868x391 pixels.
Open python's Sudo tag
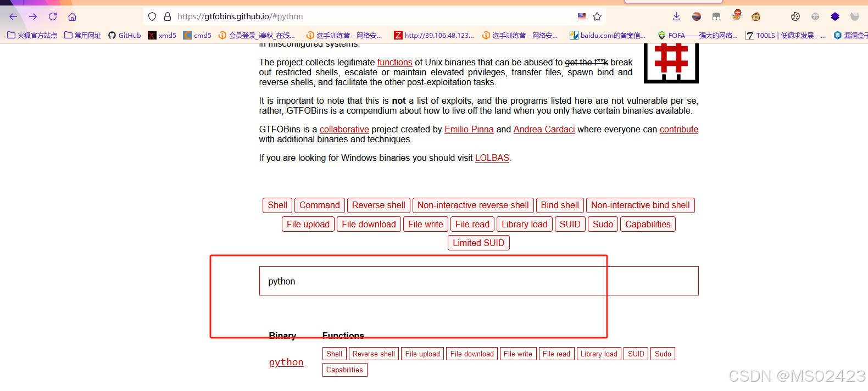pos(663,354)
